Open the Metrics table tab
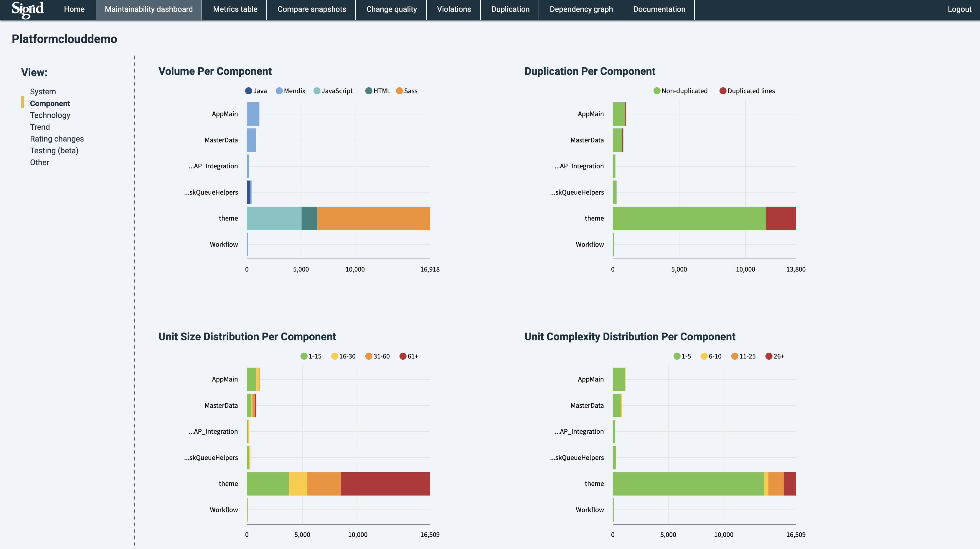The height and width of the screenshot is (549, 980). coord(235,9)
